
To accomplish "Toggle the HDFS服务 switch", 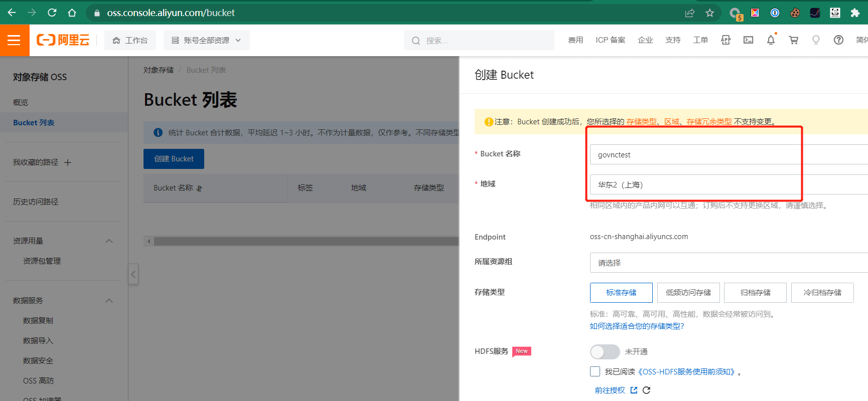I will tap(605, 352).
